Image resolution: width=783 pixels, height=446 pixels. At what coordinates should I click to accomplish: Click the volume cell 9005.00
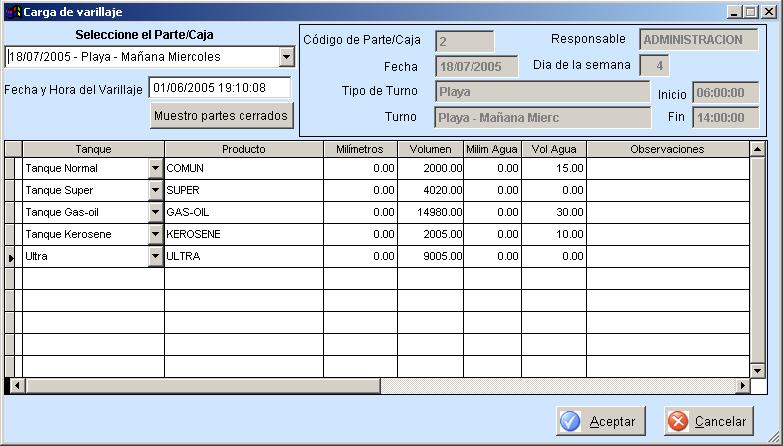point(430,257)
